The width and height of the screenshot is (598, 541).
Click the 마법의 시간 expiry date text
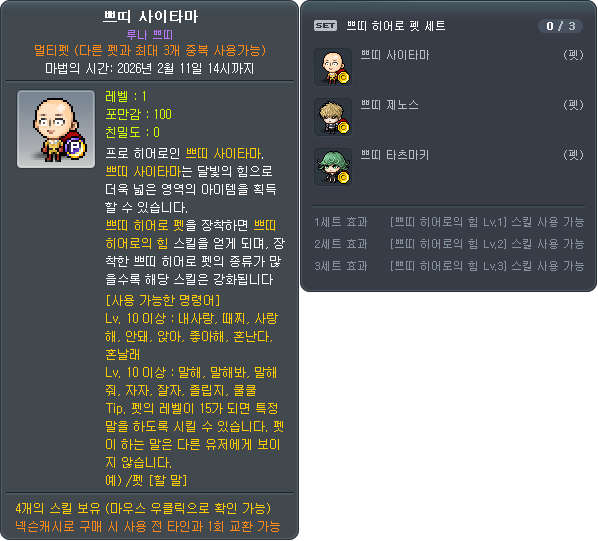pos(150,69)
